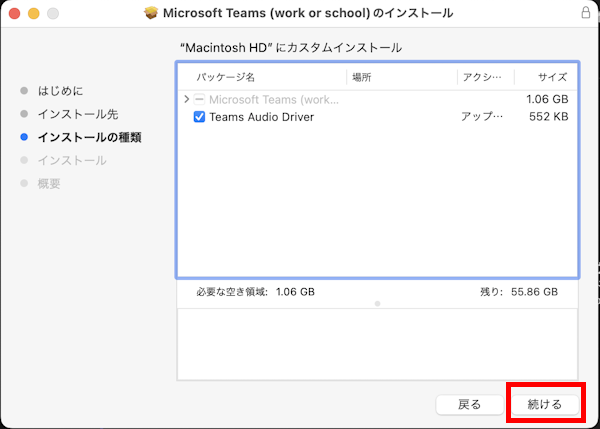Select the はじめに step in the sidebar
This screenshot has width=600, height=429.
click(x=62, y=91)
